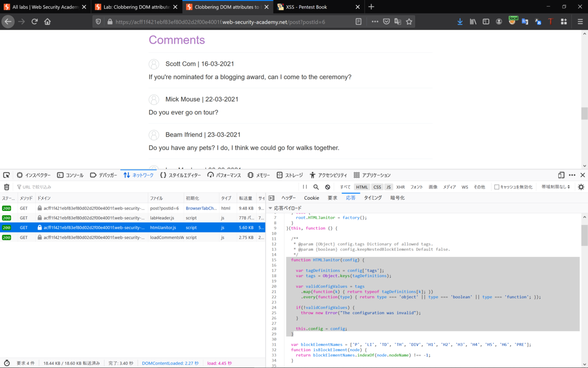Screen dimensions: 588x368
Task: Select the post?postId=6 request row
Action: [x=133, y=208]
